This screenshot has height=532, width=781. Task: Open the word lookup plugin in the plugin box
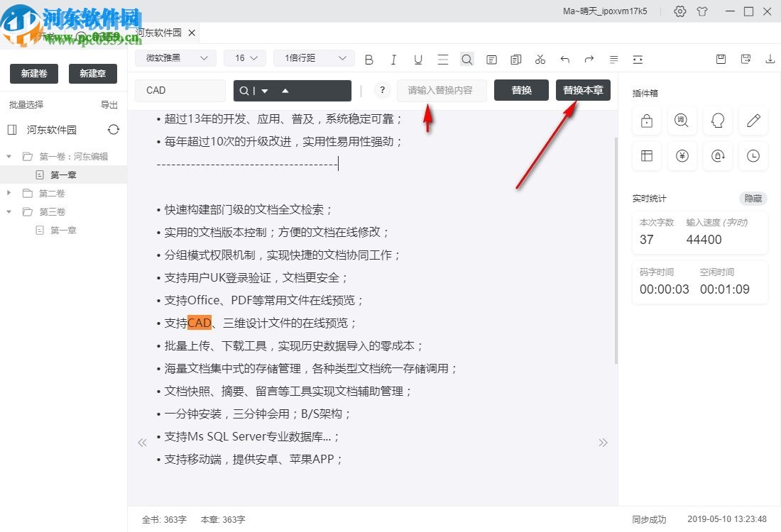point(682,121)
